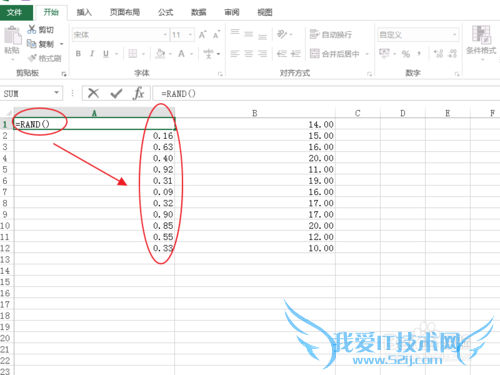Click the fill color bucket icon
The image size is (500, 375).
[x=160, y=54]
